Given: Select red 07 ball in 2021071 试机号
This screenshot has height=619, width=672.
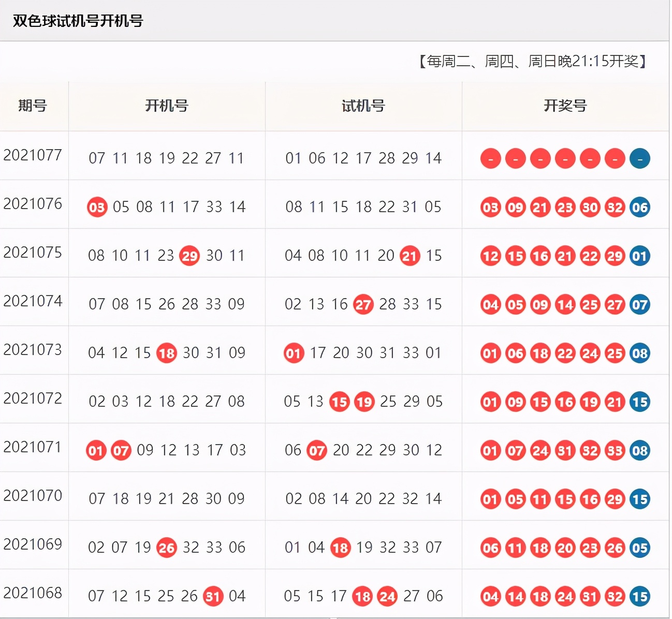Looking at the screenshot, I should tap(317, 450).
